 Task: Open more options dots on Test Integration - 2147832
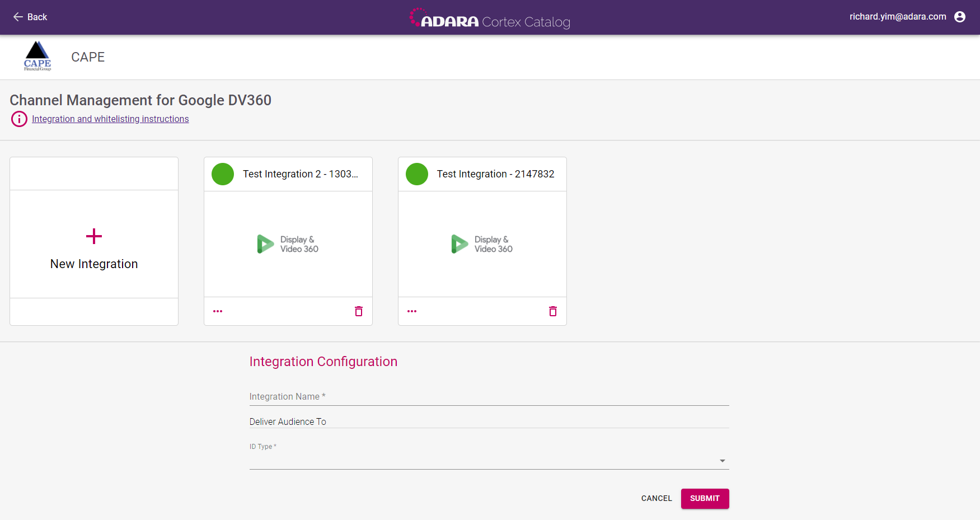(412, 311)
